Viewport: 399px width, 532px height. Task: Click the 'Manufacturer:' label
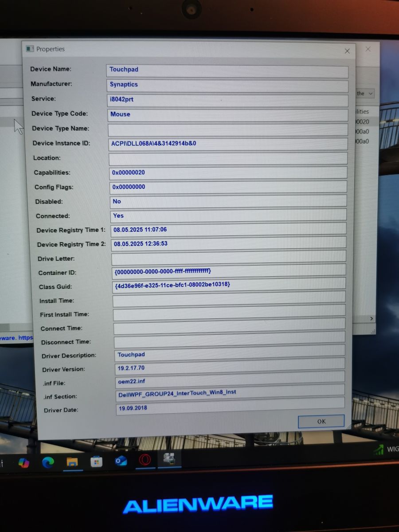(x=51, y=84)
